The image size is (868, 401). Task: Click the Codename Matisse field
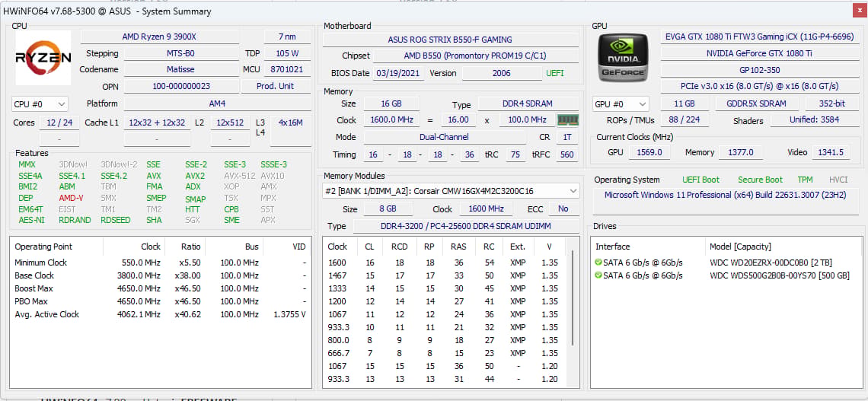click(180, 70)
